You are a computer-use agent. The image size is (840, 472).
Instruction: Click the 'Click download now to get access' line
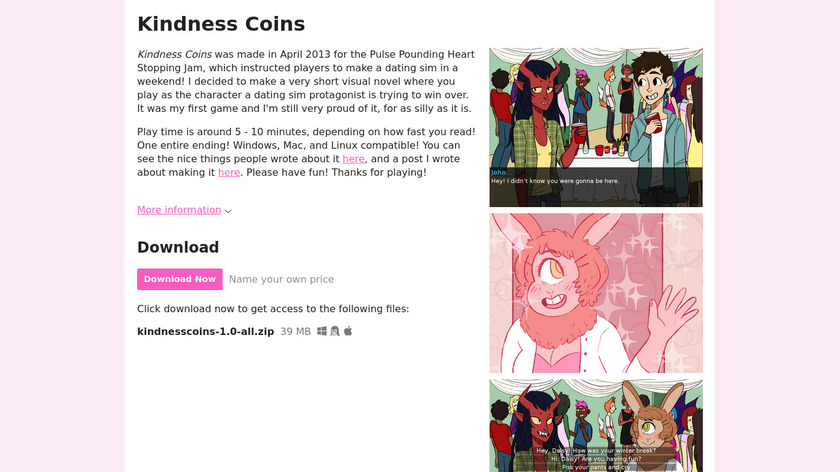pyautogui.click(x=273, y=309)
